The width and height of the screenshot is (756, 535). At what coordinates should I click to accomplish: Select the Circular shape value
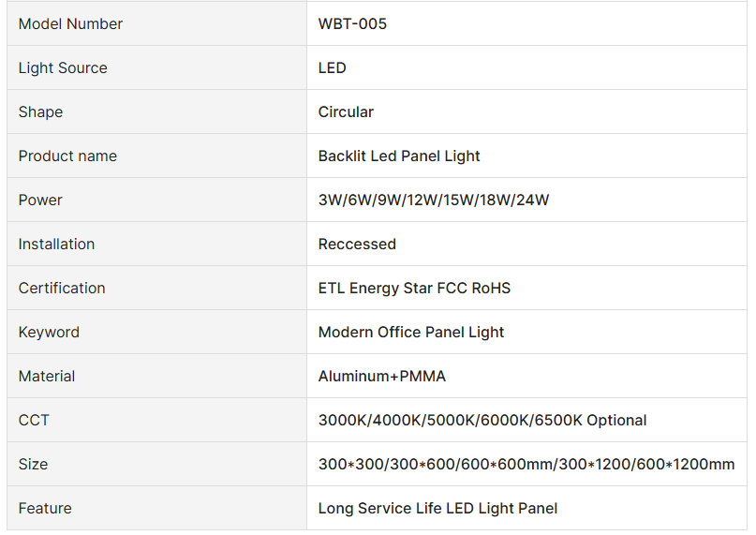pos(346,111)
